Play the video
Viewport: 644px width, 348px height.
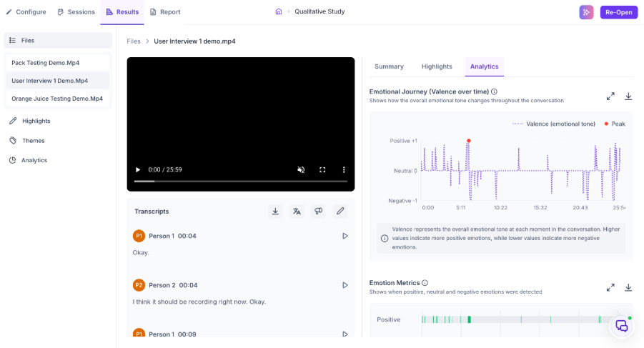point(138,169)
